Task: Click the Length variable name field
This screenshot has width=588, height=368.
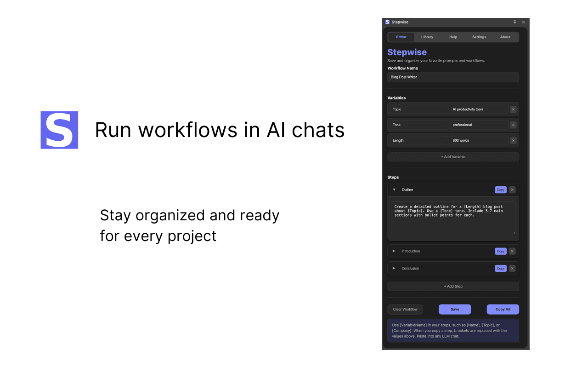Action: pos(419,140)
